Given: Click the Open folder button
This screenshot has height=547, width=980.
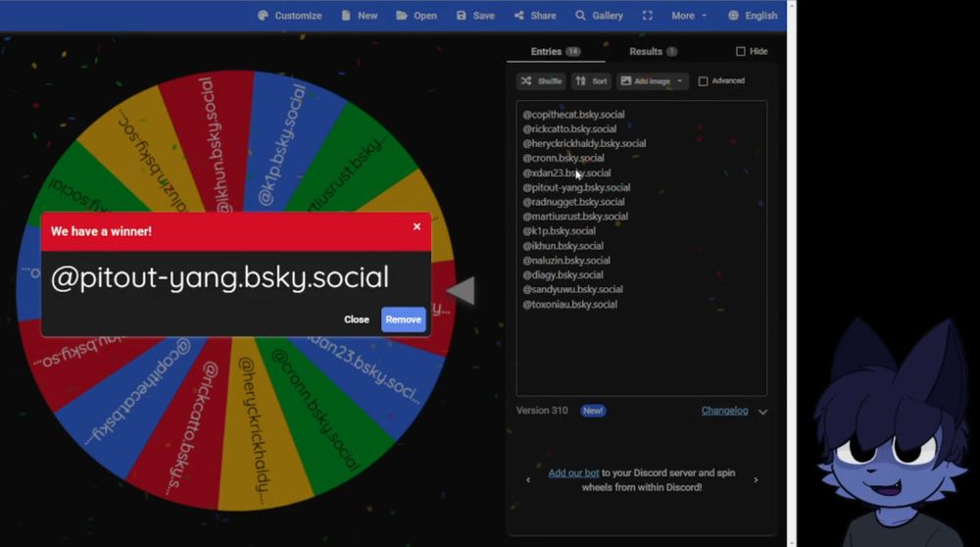Looking at the screenshot, I should click(x=416, y=16).
